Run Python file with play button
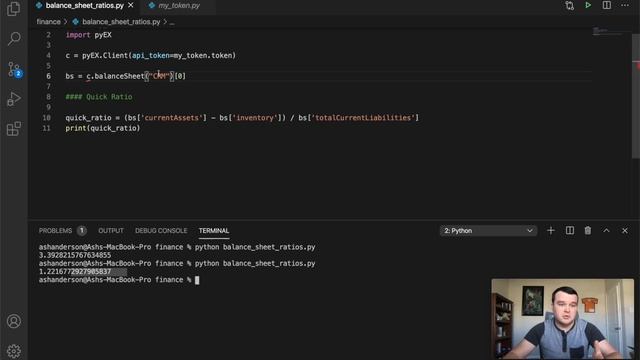The height and width of the screenshot is (360, 640). click(588, 5)
